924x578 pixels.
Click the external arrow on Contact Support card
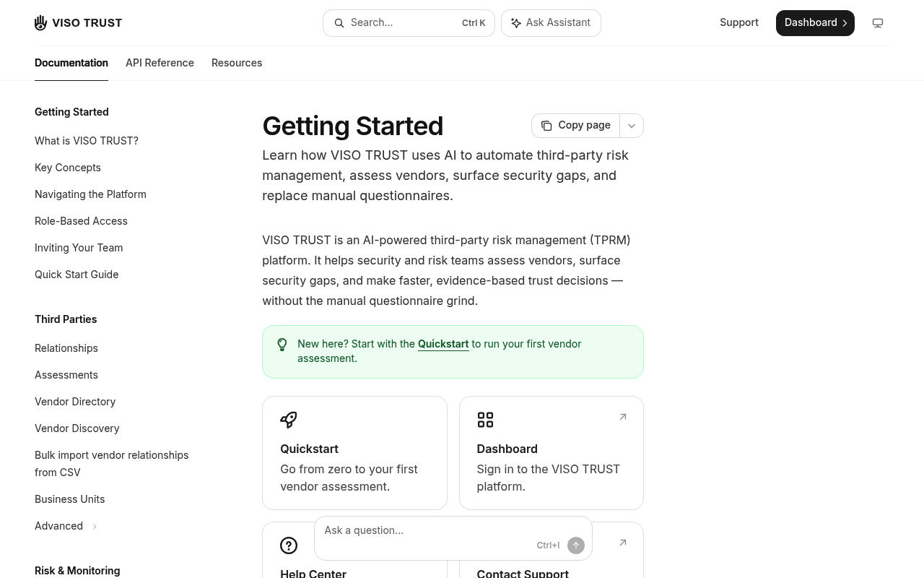[623, 543]
